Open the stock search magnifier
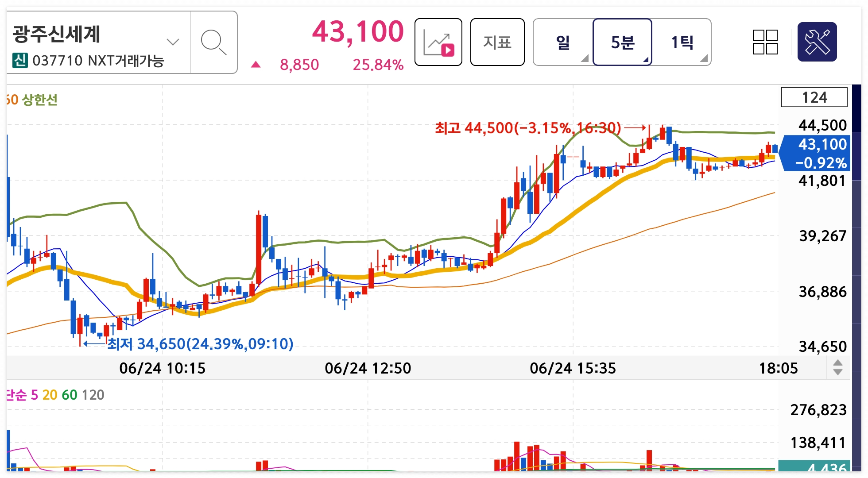 [x=213, y=42]
